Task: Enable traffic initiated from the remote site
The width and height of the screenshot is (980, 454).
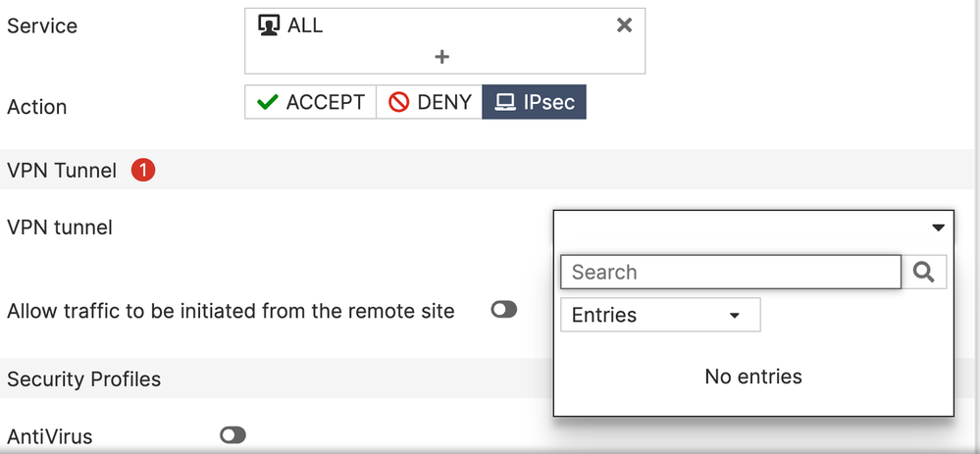Action: point(504,310)
